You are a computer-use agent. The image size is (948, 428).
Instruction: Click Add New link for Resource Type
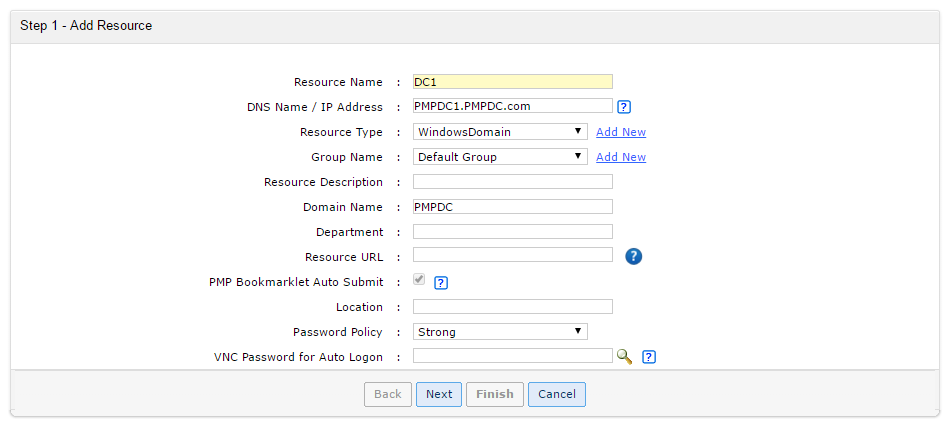621,132
